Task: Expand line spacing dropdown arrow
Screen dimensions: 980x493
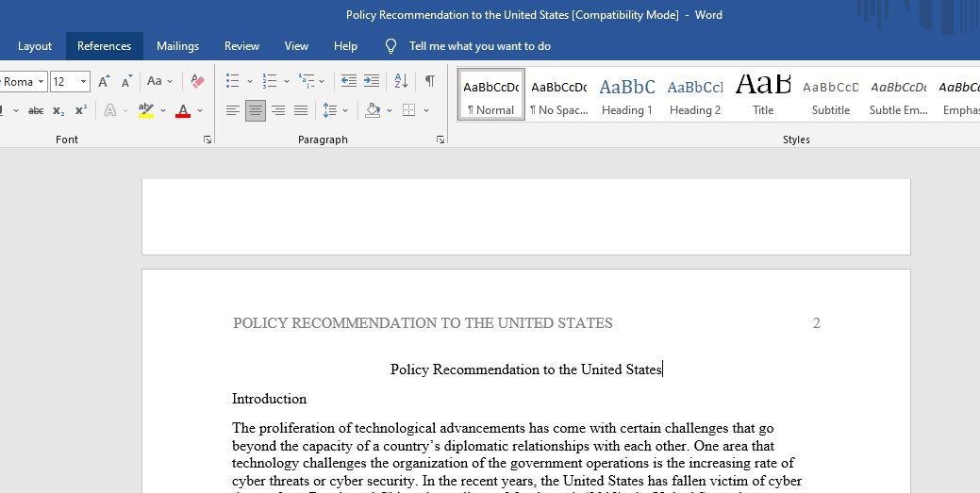Action: (345, 110)
